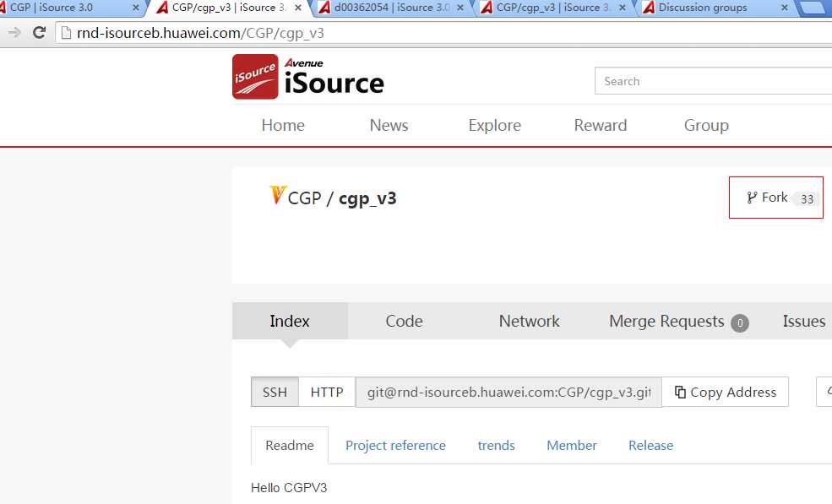The height and width of the screenshot is (504, 832).
Task: Click the iSource Avenue logo
Action: tap(308, 76)
